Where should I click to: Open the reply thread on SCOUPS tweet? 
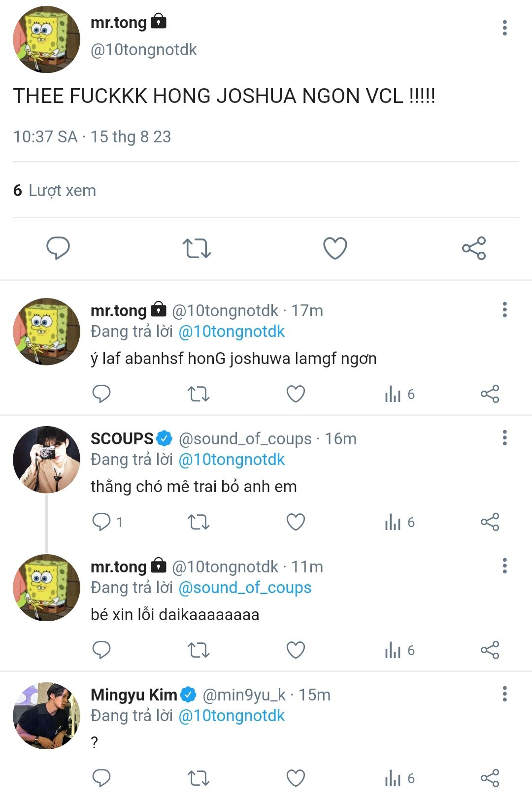102,522
